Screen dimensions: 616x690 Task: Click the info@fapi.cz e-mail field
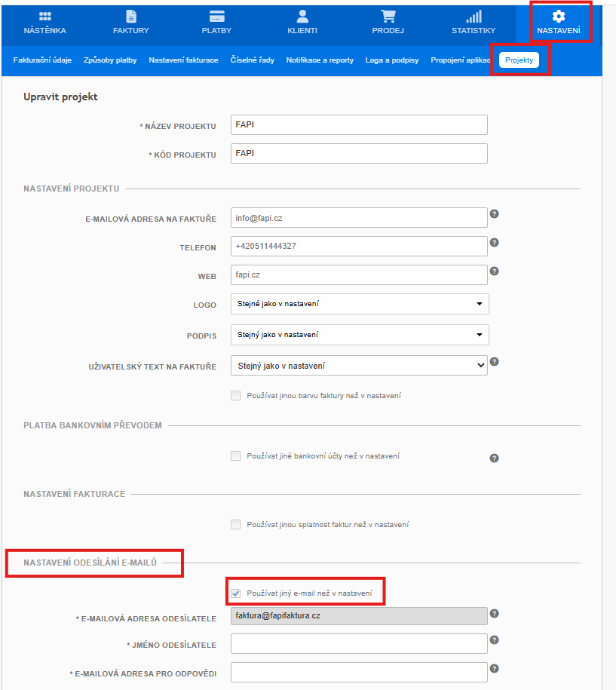pos(359,218)
